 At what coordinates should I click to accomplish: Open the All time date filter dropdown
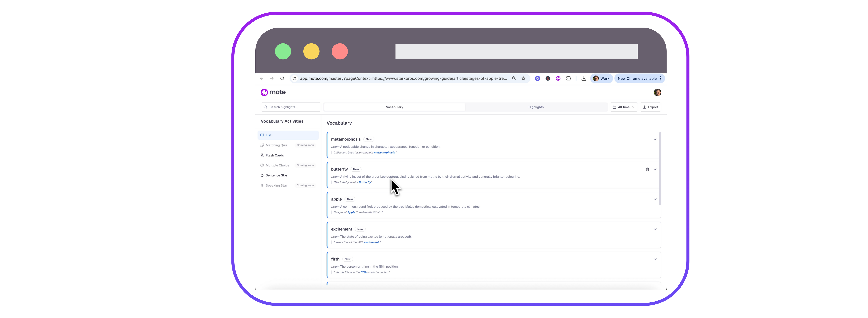pos(623,107)
